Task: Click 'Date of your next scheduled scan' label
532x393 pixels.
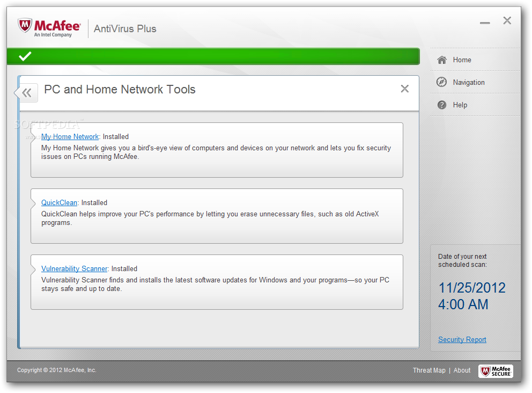Action: [462, 260]
